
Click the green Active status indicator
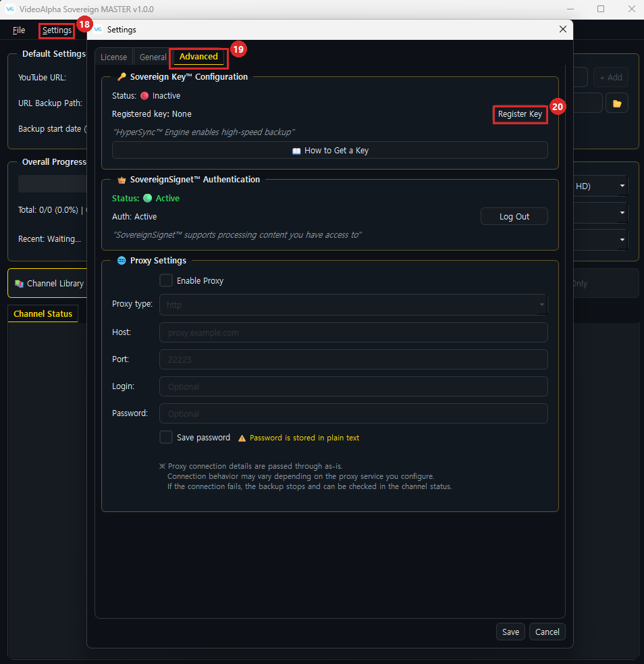click(x=147, y=198)
